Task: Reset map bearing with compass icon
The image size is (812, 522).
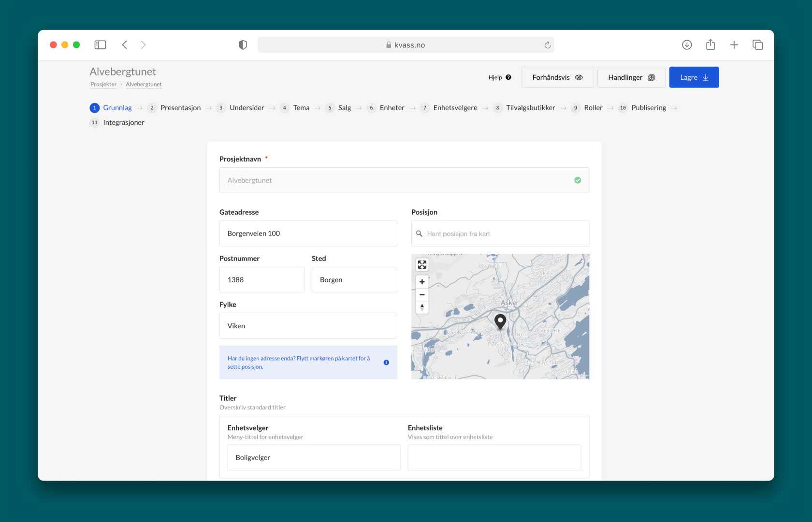Action: click(422, 307)
